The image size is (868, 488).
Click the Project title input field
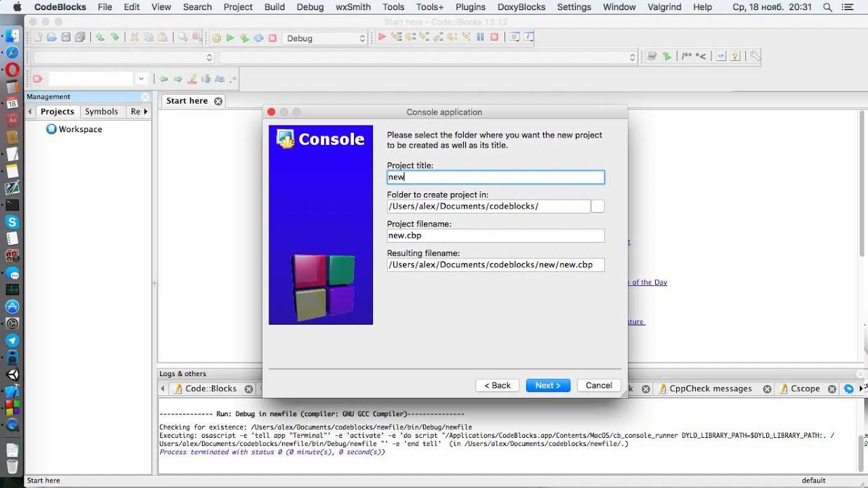[x=496, y=177]
